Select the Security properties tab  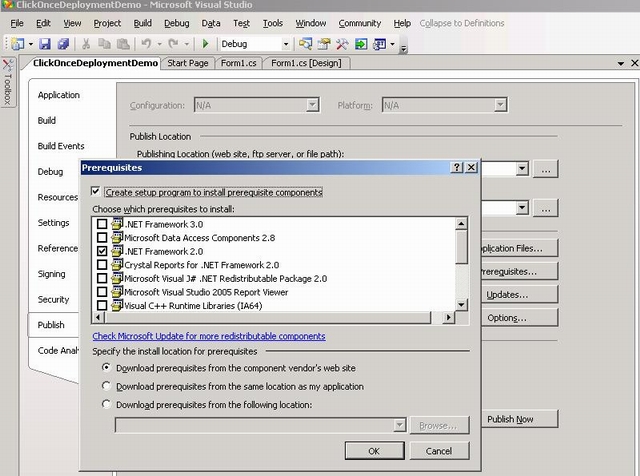53,299
